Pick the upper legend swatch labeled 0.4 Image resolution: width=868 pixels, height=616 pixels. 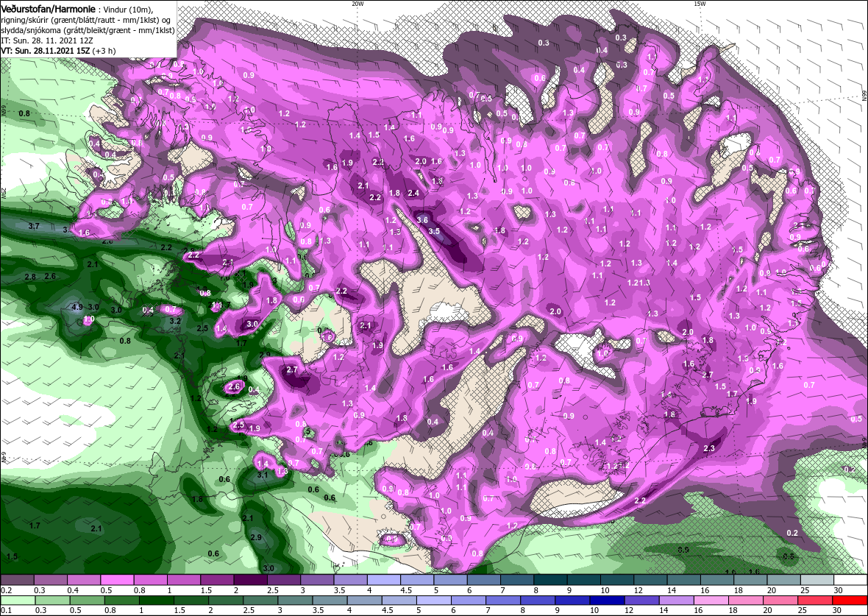pyautogui.click(x=84, y=579)
